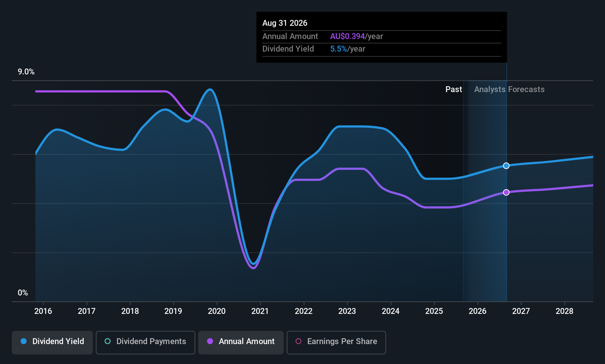Screen dimensions: 605x364
Task: Click the Past label on chart
Action: [454, 90]
